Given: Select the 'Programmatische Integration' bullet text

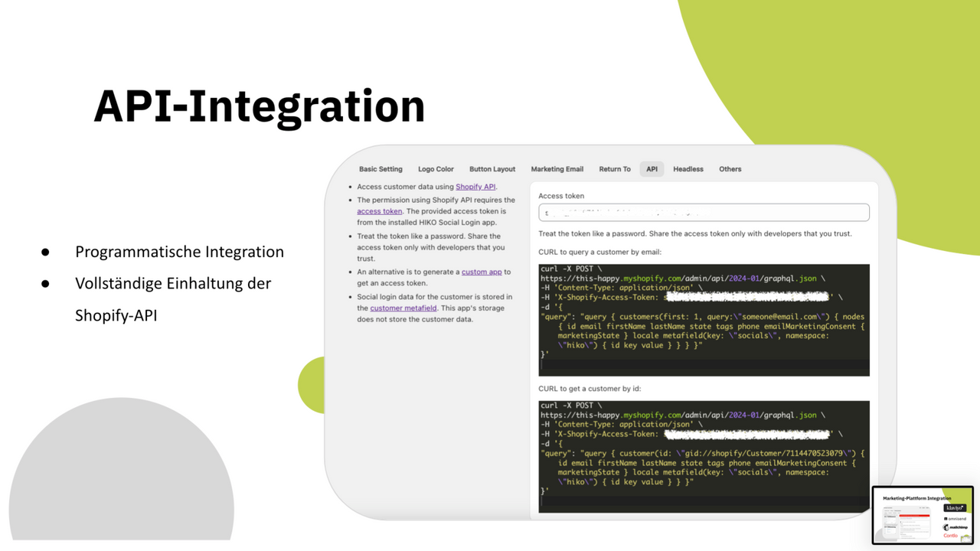Looking at the screenshot, I should [x=179, y=252].
